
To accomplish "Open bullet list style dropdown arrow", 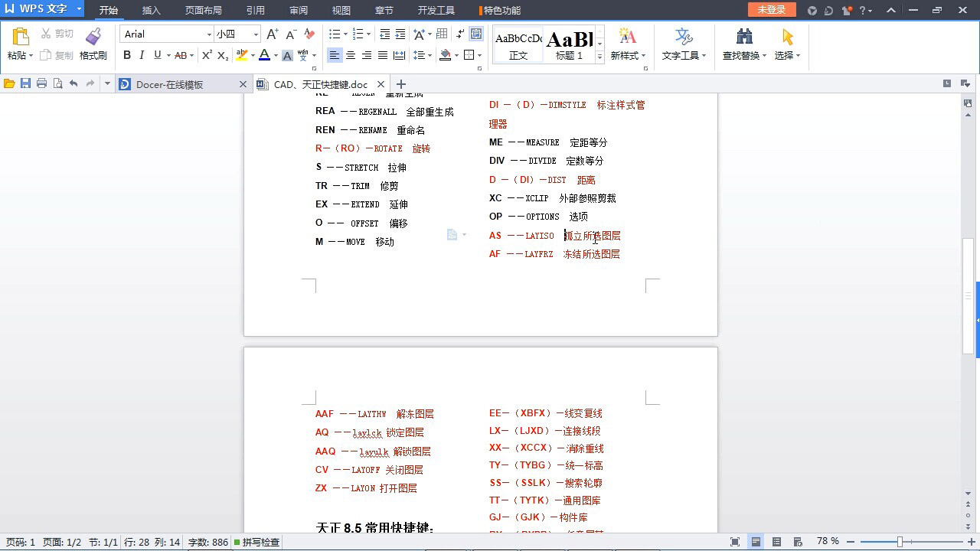I will pos(345,34).
